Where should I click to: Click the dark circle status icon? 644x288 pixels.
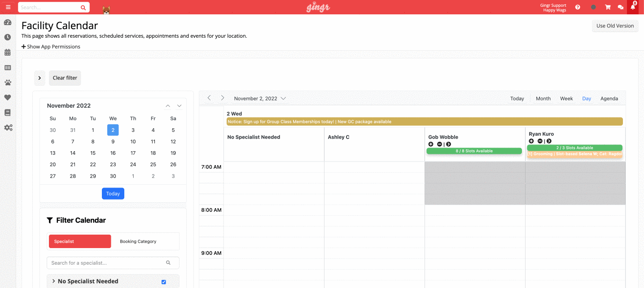click(593, 7)
